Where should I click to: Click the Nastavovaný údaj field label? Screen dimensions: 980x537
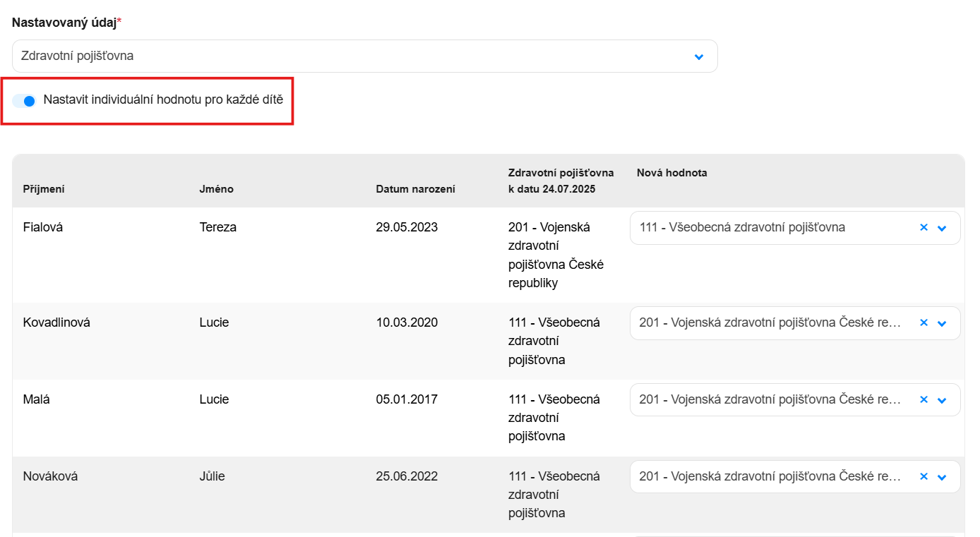pyautogui.click(x=66, y=22)
